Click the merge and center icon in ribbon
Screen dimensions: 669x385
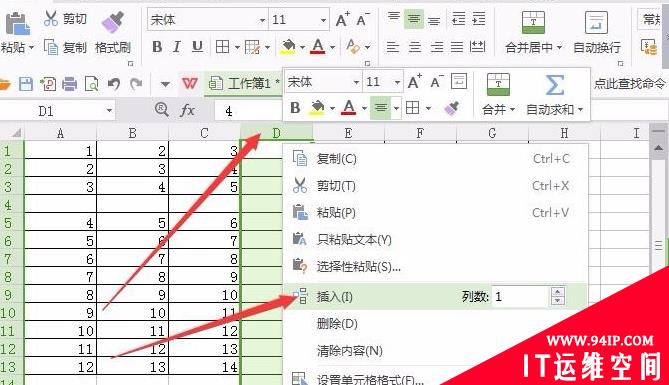pos(533,23)
